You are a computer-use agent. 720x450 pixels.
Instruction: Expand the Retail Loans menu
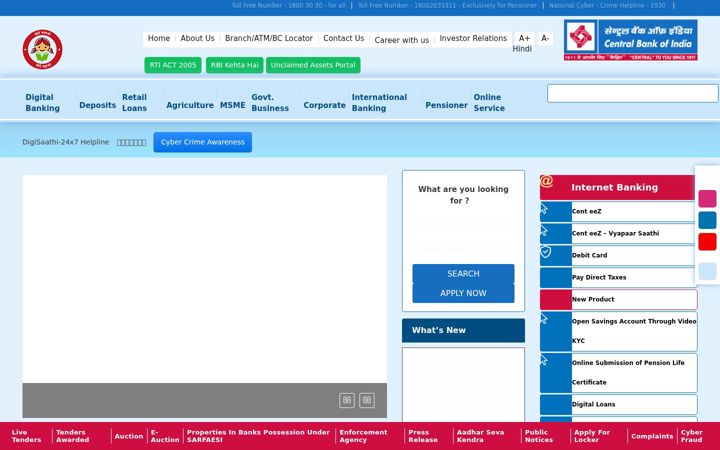pos(135,102)
